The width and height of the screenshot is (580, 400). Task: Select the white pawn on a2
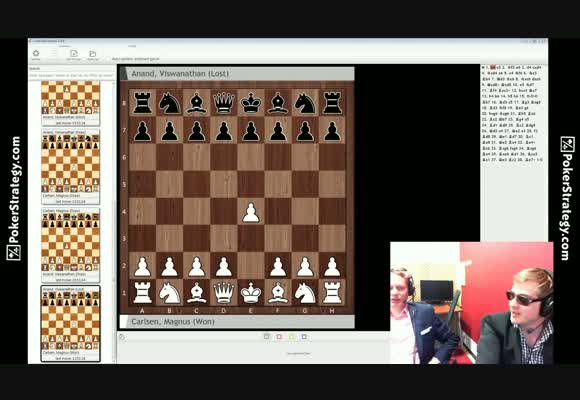tap(142, 266)
